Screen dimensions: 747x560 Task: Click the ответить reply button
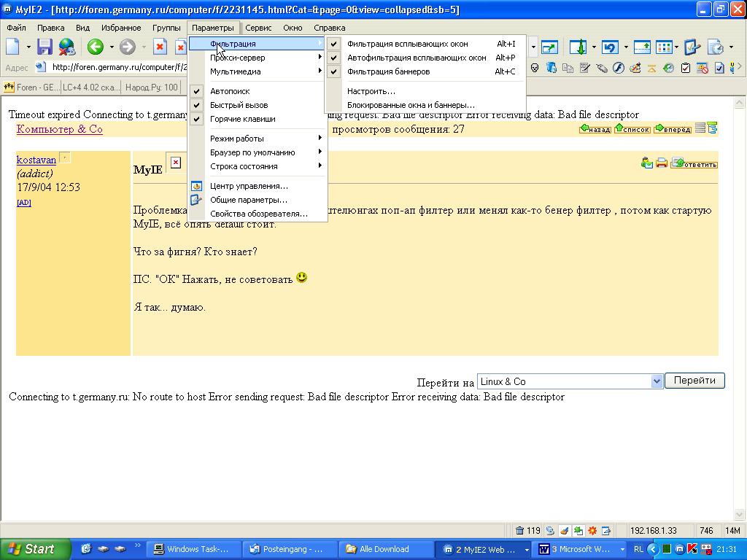coord(694,163)
